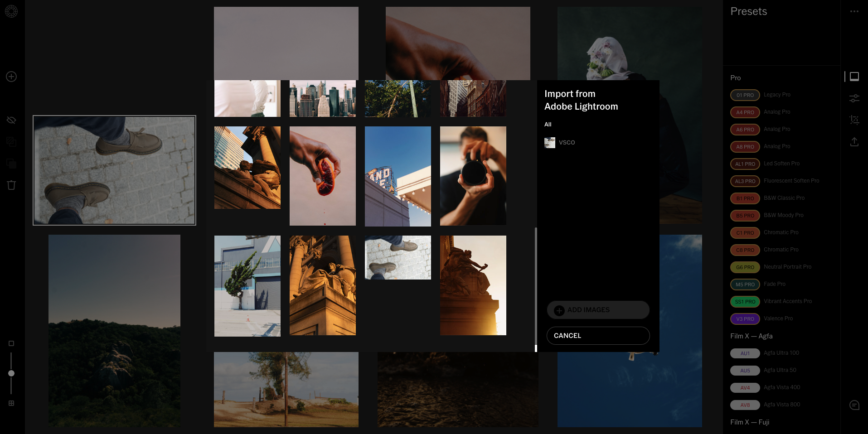Toggle the hidden-eye visibility icon

11,120
